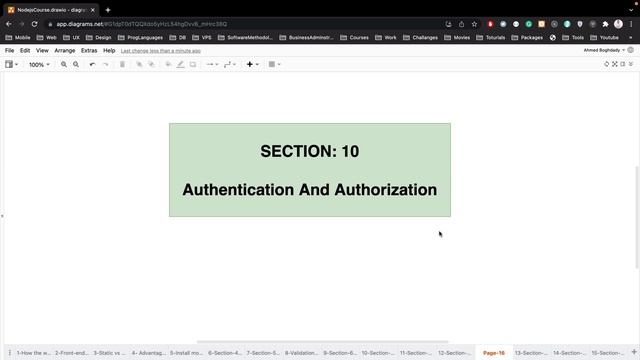This screenshot has width=640, height=360.
Task: Select the active Page-16 tab
Action: pos(493,353)
